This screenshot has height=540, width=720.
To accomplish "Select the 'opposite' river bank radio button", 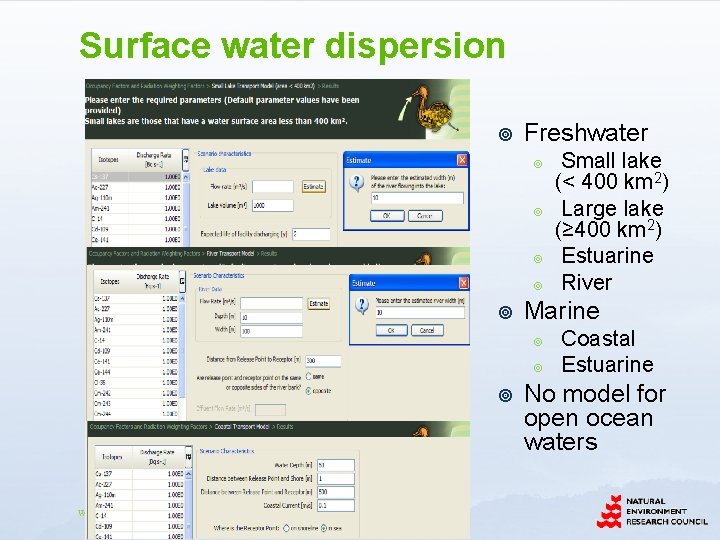I will tap(309, 391).
